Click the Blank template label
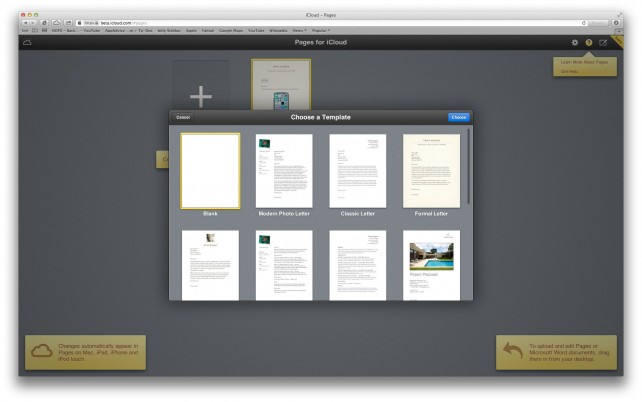Image resolution: width=642 pixels, height=402 pixels. pyautogui.click(x=210, y=214)
